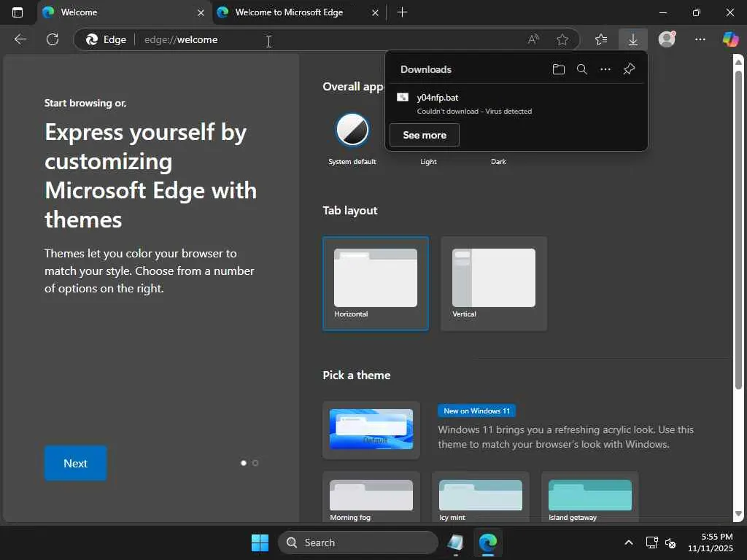Click the page vertical scrollbar thumb
The width and height of the screenshot is (747, 560).
point(738,228)
